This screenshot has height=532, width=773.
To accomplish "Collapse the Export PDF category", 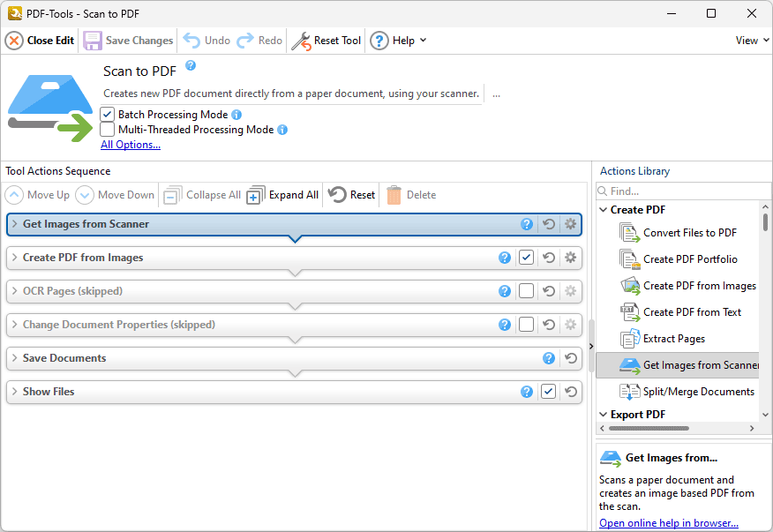I will [603, 415].
